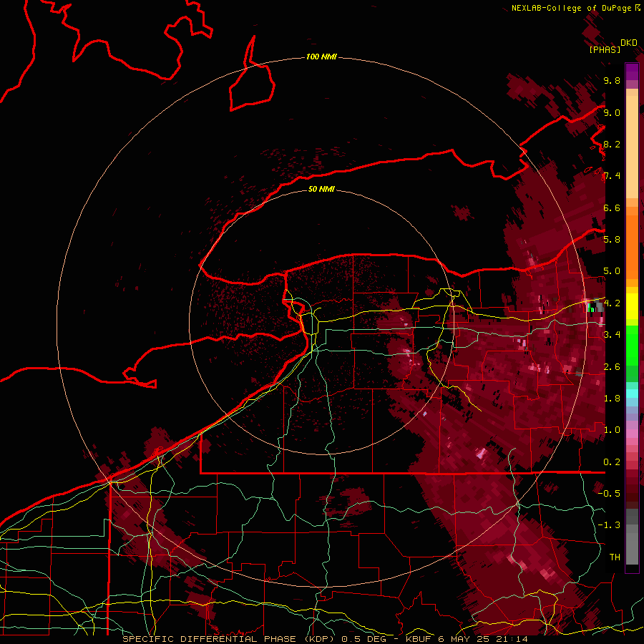Select the 4.2 scale label
The height and width of the screenshot is (644, 644).
coord(612,303)
